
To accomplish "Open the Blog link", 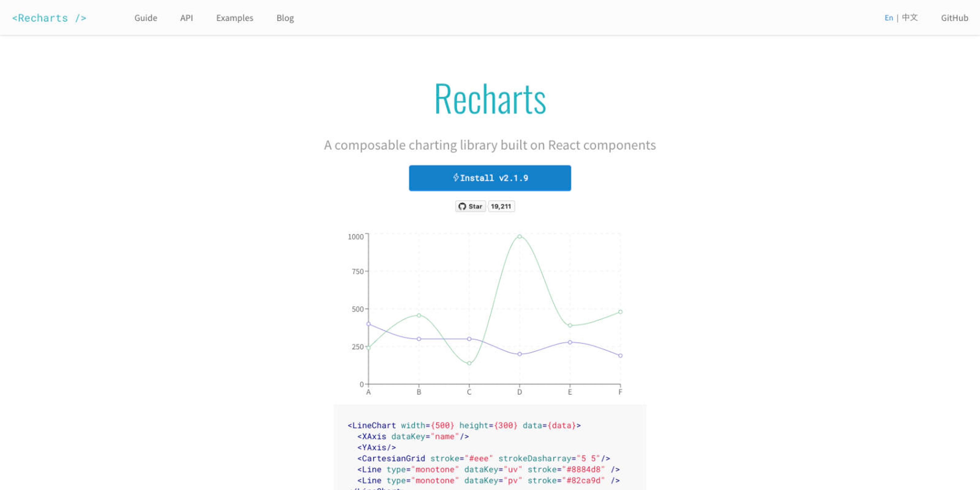I will pyautogui.click(x=285, y=18).
